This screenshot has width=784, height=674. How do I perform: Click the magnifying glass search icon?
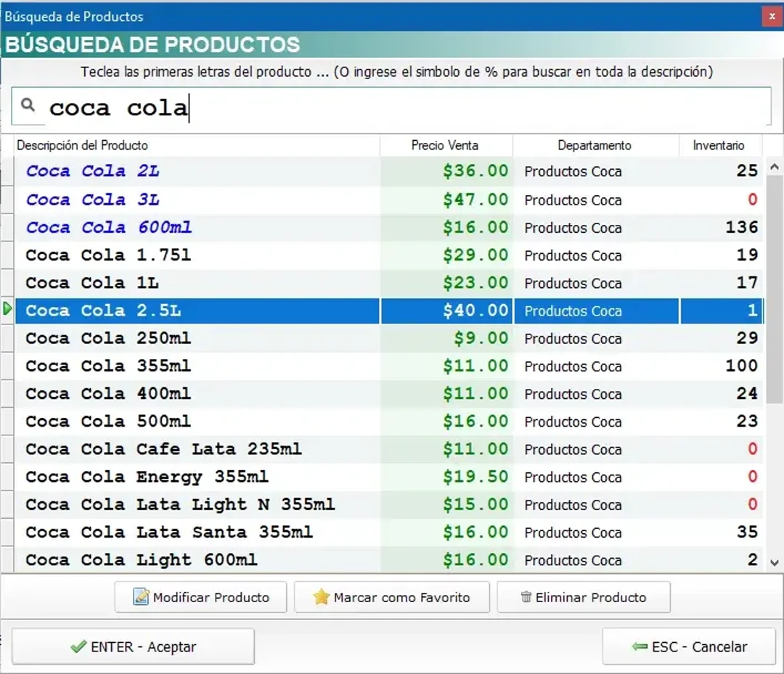(x=28, y=105)
